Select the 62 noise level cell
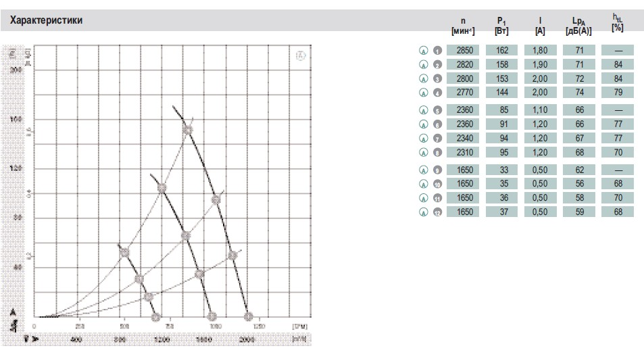Image resolution: width=644 pixels, height=361 pixels. (578, 170)
